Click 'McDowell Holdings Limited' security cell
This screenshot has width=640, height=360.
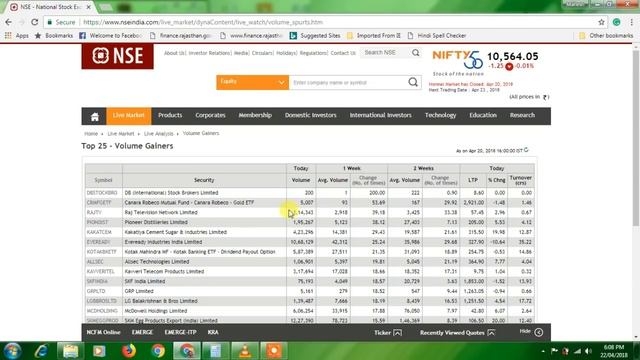pyautogui.click(x=204, y=311)
